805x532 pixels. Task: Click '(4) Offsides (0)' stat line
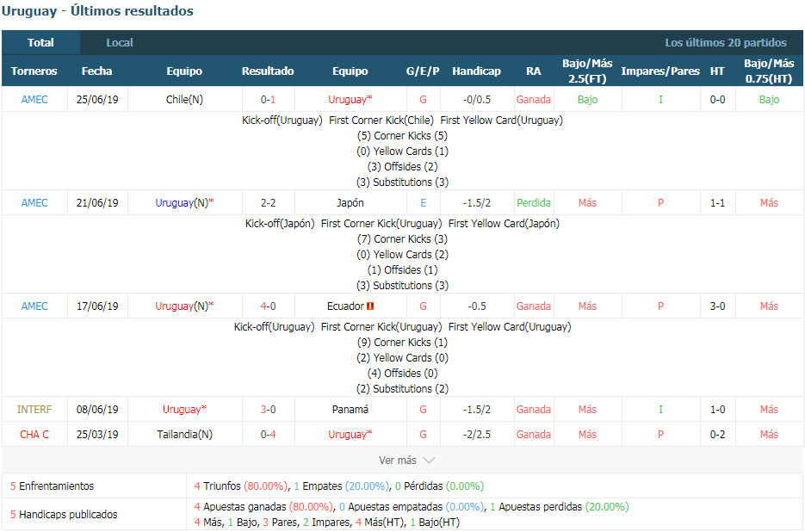tap(403, 373)
